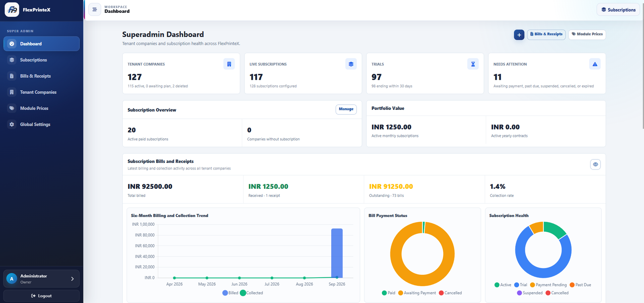This screenshot has width=644, height=303.
Task: Toggle Cancelled legend in Bill Payment Status
Action: (x=450, y=293)
